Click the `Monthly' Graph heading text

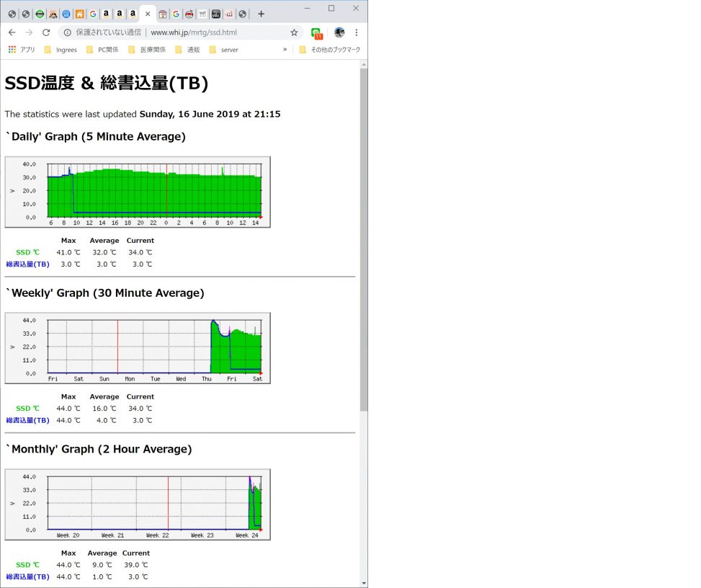click(99, 449)
